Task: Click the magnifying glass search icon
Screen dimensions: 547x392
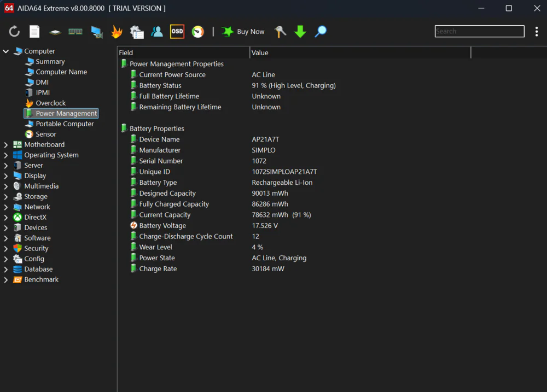Action: [321, 32]
